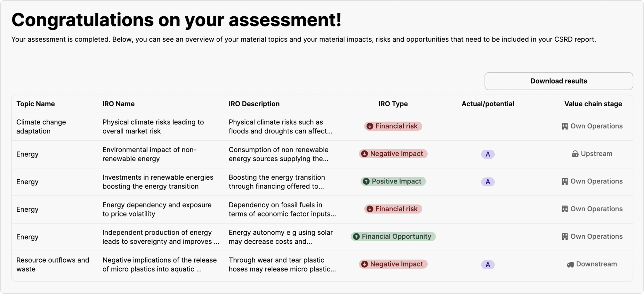Click the up-arrow icon in Positive Impact badge
The image size is (644, 294).
pyautogui.click(x=366, y=181)
